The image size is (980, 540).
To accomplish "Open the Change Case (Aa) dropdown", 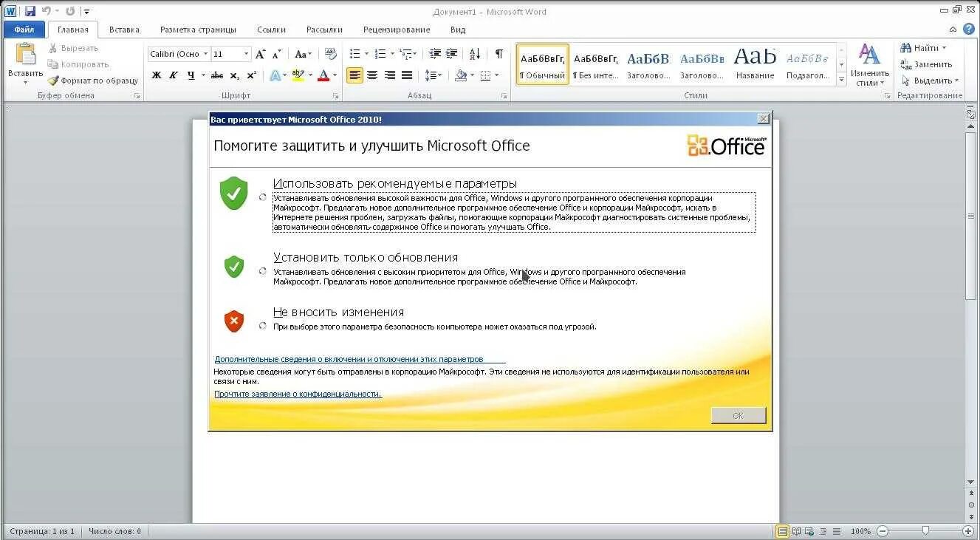I will coord(304,54).
